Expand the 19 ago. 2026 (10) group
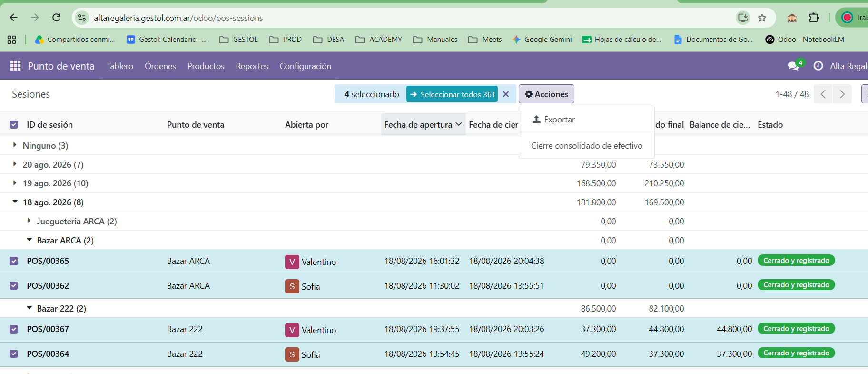The width and height of the screenshot is (868, 374). 55,183
